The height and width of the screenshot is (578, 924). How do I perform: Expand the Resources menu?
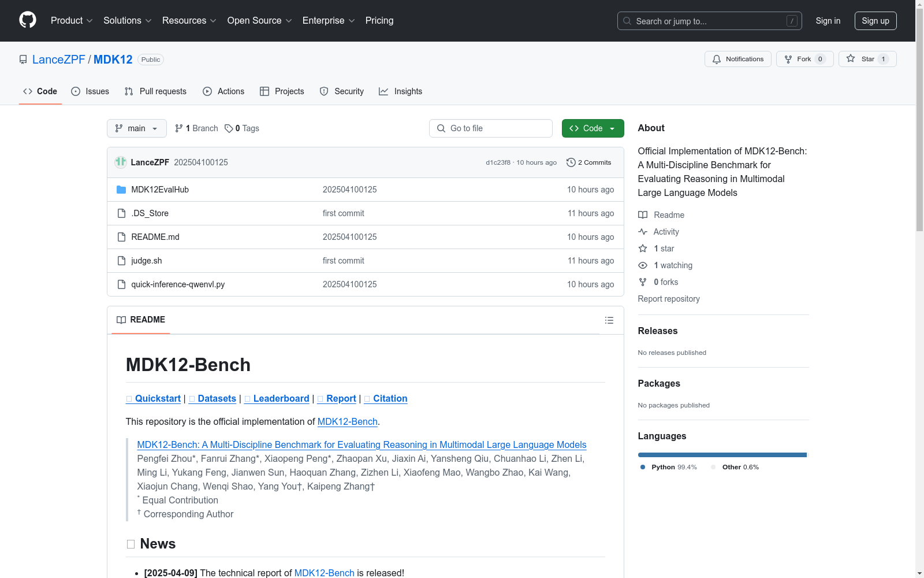coord(189,21)
